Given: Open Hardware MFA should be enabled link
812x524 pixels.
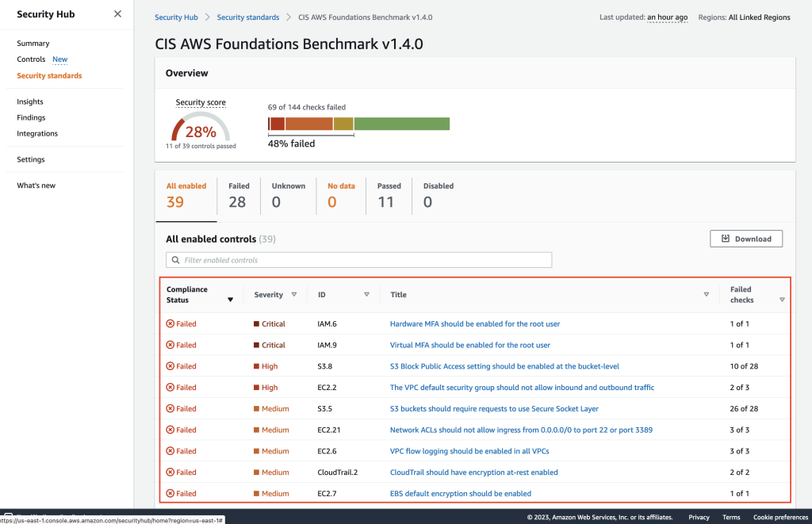Looking at the screenshot, I should (x=475, y=323).
